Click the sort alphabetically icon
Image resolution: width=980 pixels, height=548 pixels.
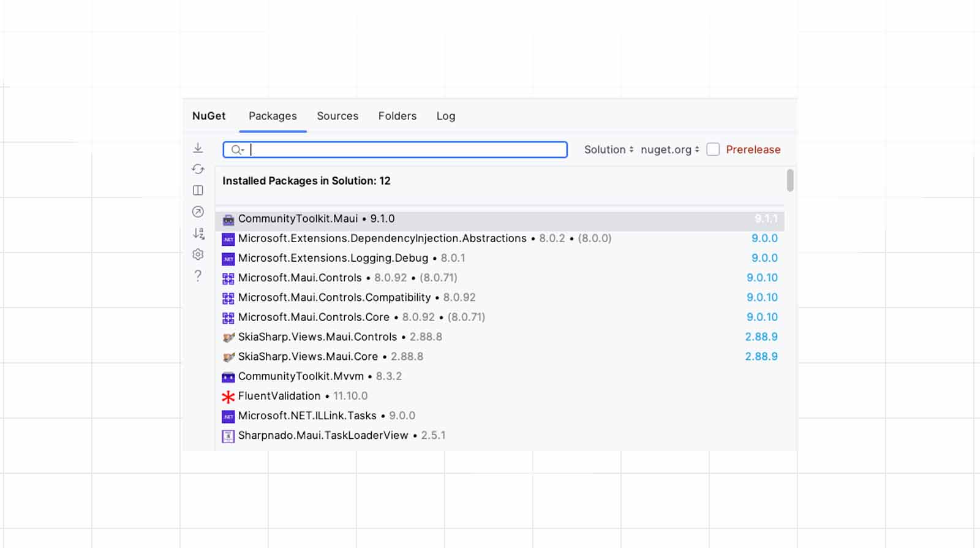click(x=198, y=233)
